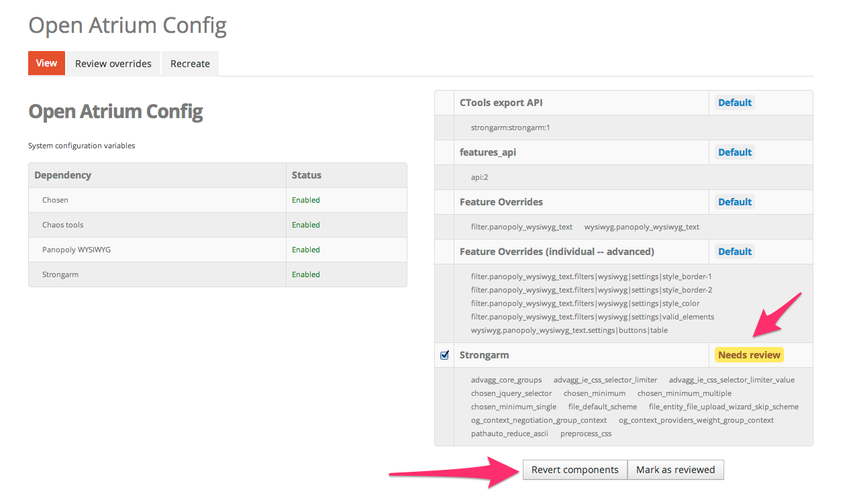This screenshot has width=853, height=504.
Task: Click the chosen_minimum_single variable
Action: point(513,407)
